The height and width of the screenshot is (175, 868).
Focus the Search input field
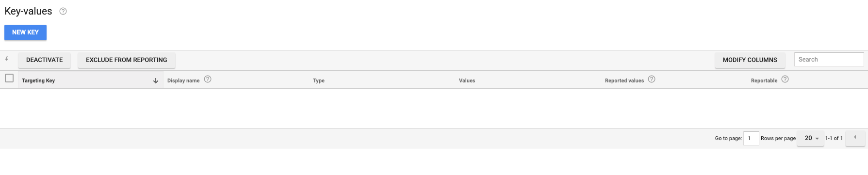[x=829, y=59]
